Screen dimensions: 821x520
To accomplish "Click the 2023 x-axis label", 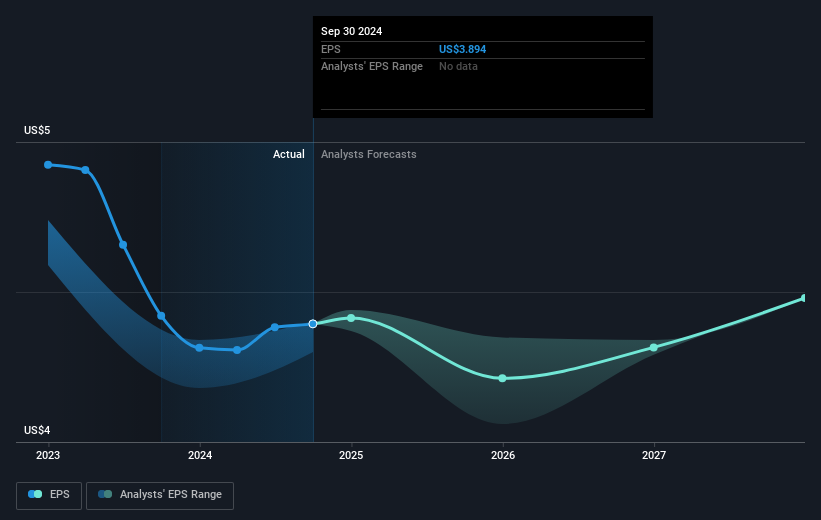I will [48, 456].
